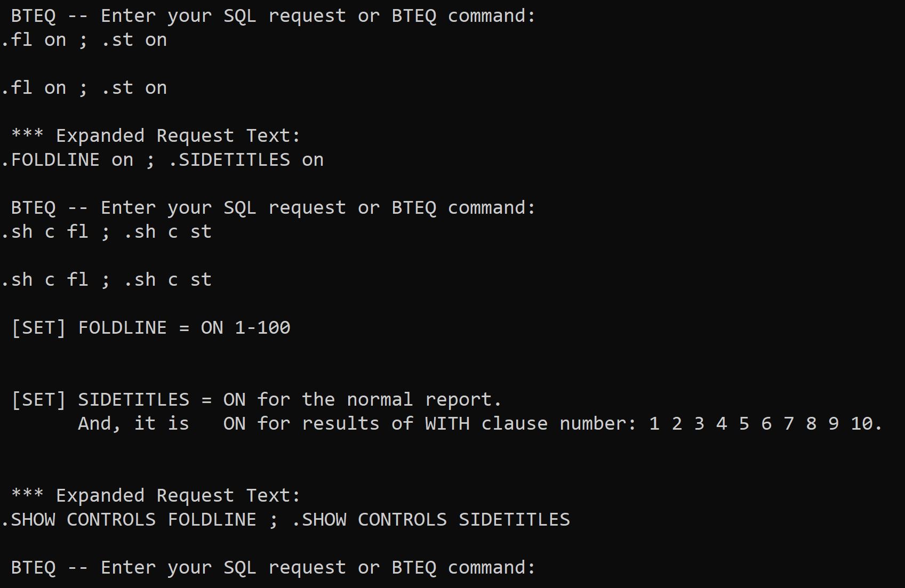Click the '[SET] SIDETITLES' status line
Viewport: 905px width, 588px height.
pyautogui.click(x=256, y=400)
